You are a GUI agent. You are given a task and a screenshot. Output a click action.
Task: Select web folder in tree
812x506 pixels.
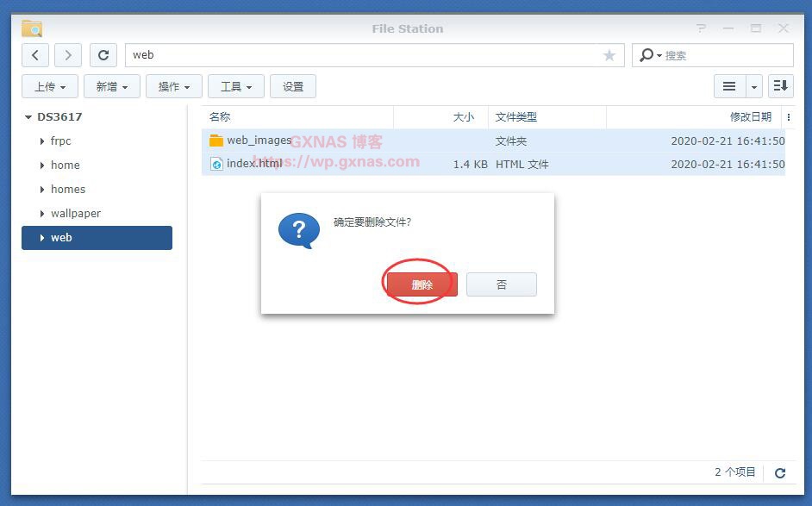pos(97,238)
